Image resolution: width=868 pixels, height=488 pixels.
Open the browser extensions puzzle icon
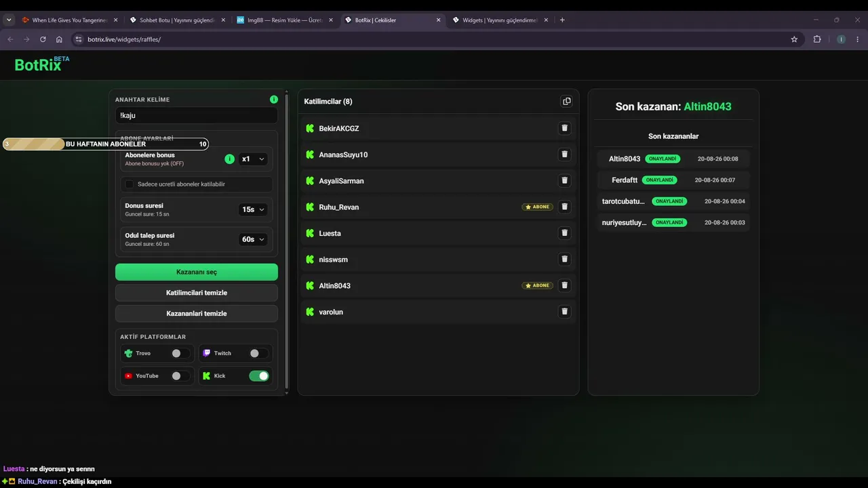pos(817,39)
